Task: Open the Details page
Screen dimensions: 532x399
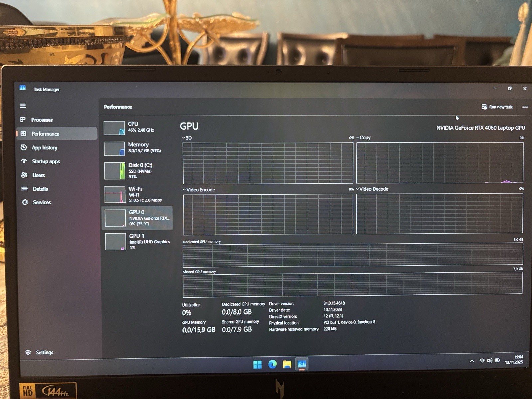Action: [x=58, y=189]
